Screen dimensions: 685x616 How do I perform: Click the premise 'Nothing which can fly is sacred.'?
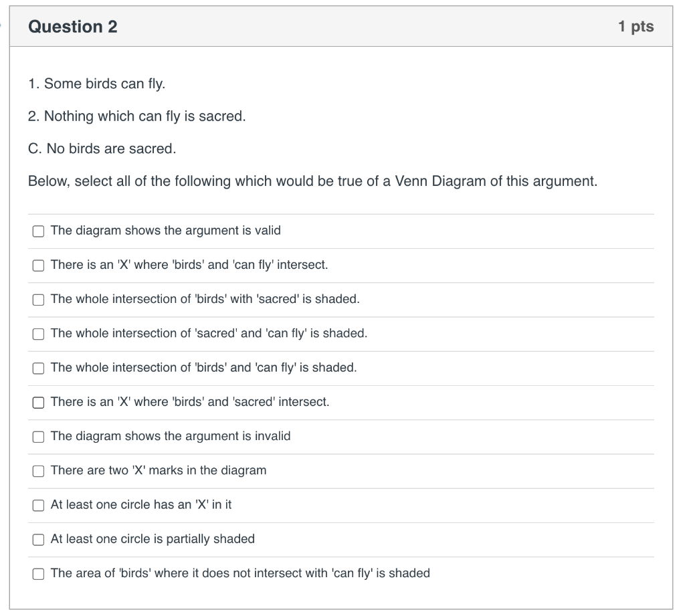coord(137,116)
